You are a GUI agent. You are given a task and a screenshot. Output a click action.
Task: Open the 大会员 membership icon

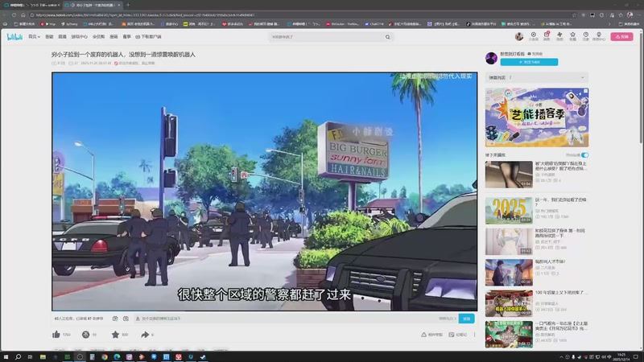click(533, 36)
